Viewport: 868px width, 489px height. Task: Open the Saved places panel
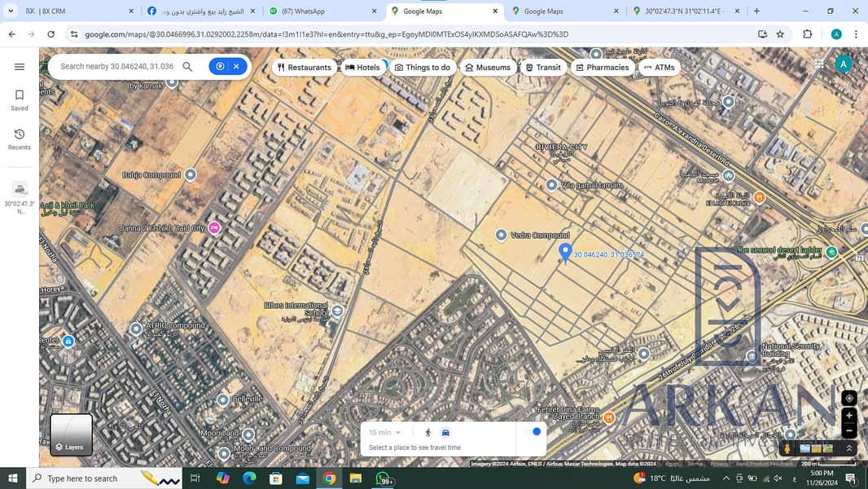point(20,100)
